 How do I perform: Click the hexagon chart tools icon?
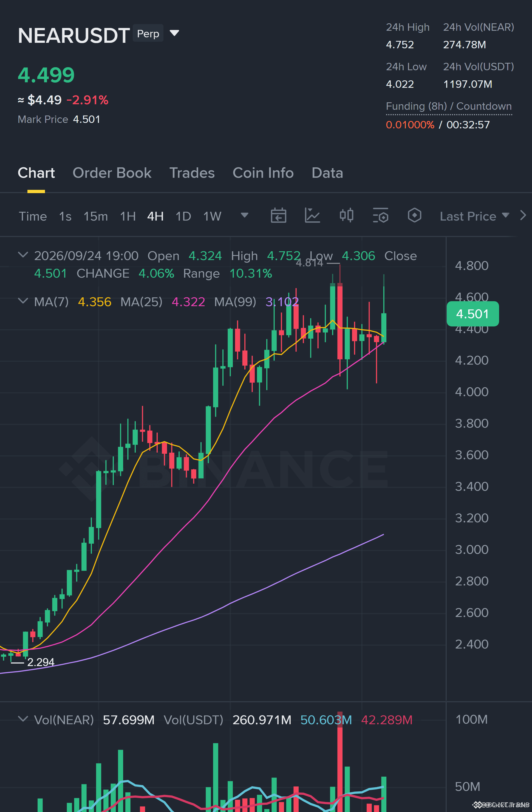tap(414, 215)
